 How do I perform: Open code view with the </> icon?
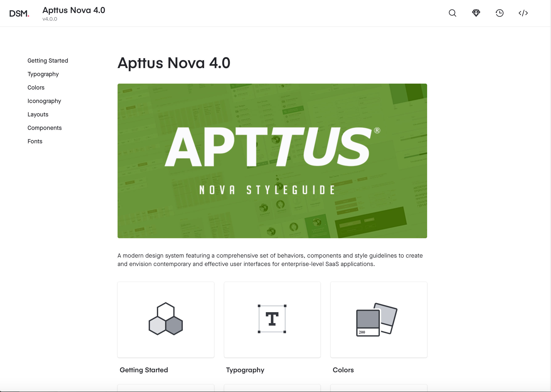click(x=523, y=13)
